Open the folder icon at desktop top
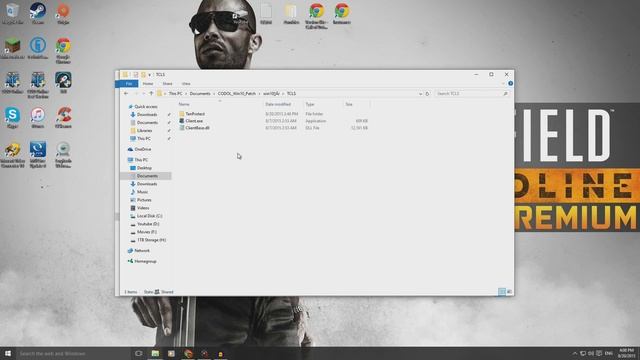This screenshot has width=640, height=360. tap(291, 13)
